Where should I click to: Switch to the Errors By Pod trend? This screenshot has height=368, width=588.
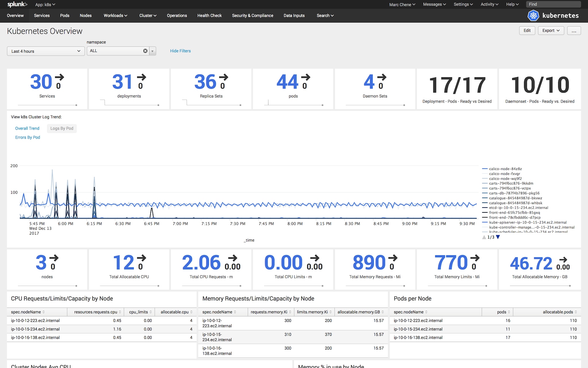coord(28,137)
